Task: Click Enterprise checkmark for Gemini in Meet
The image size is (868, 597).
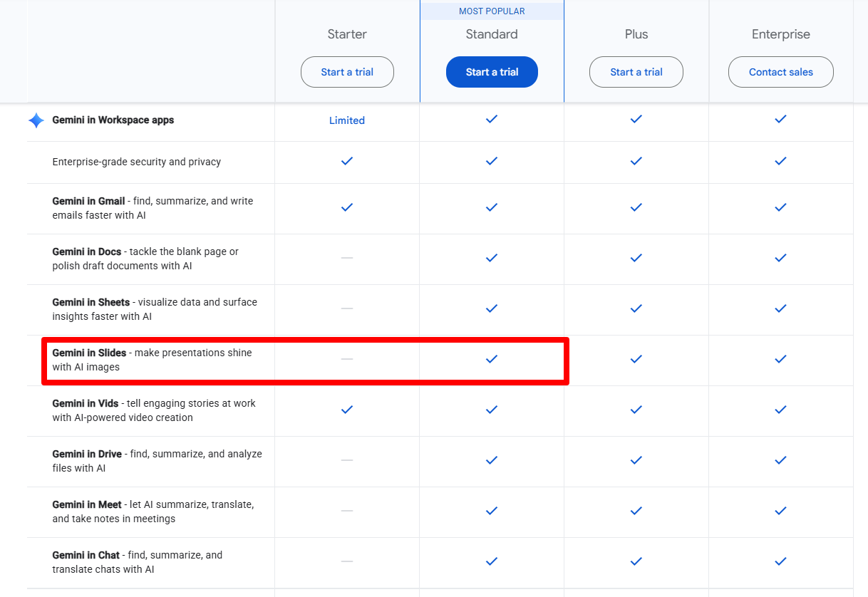Action: (780, 511)
